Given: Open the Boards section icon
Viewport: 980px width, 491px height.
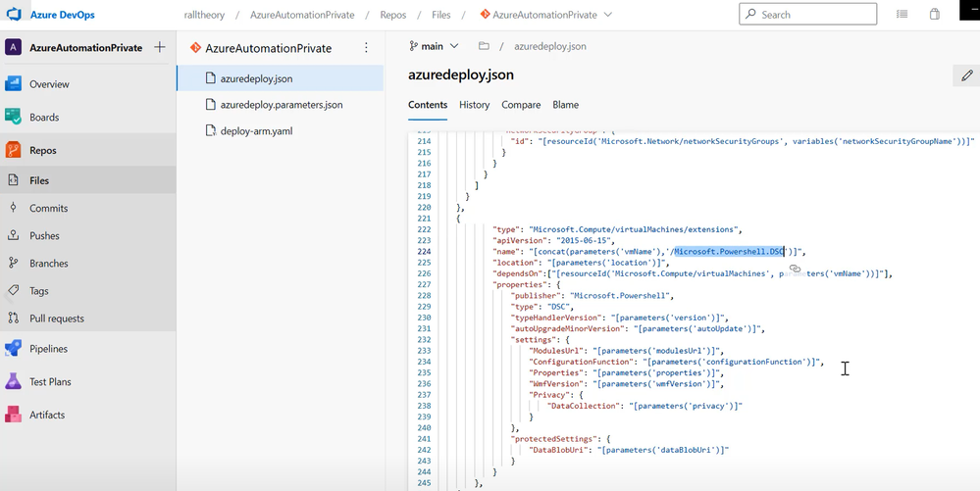Looking at the screenshot, I should (x=13, y=117).
